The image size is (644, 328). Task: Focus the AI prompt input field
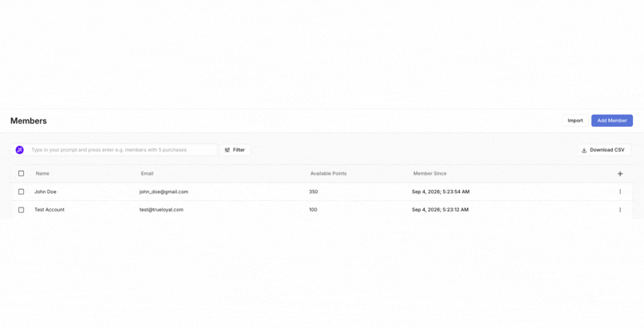(122, 150)
